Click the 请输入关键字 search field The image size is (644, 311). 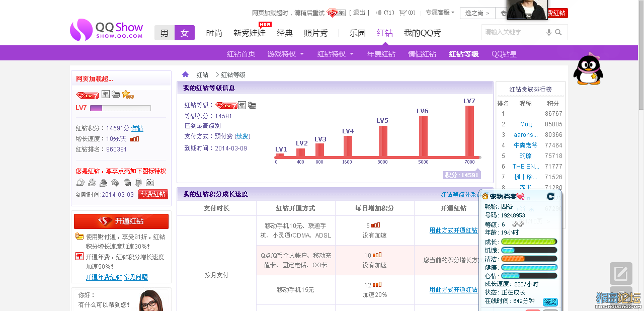click(x=513, y=32)
